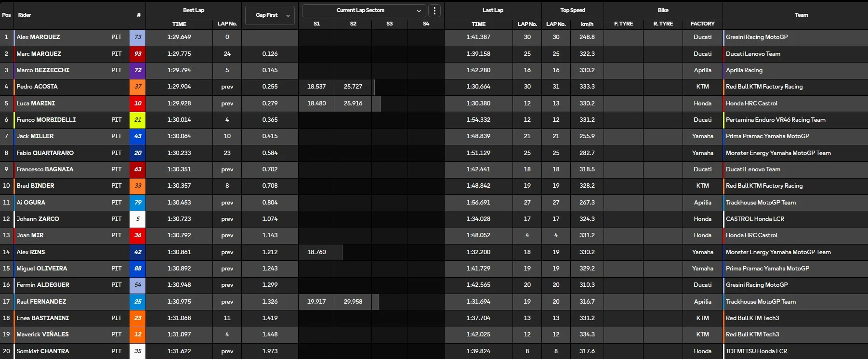Select Alex MARQUEZ number 73 badge
Viewport: 868px width, 359px height.
(138, 37)
